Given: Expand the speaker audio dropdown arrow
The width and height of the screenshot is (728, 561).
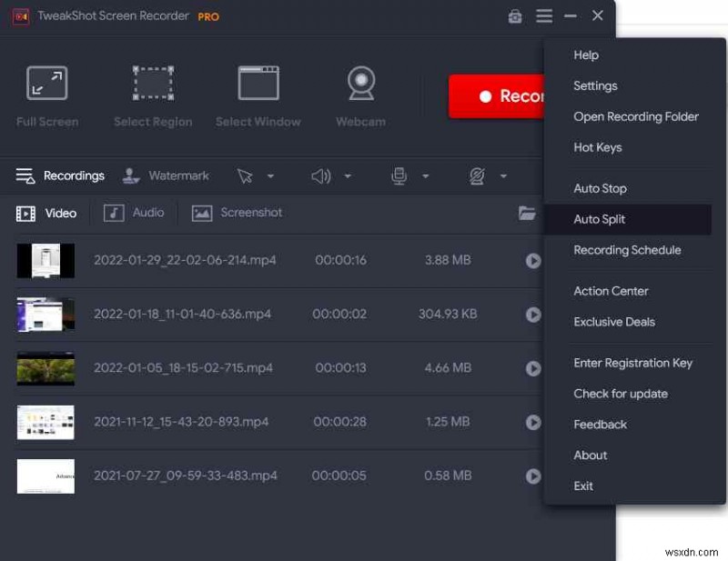Looking at the screenshot, I should point(348,176).
